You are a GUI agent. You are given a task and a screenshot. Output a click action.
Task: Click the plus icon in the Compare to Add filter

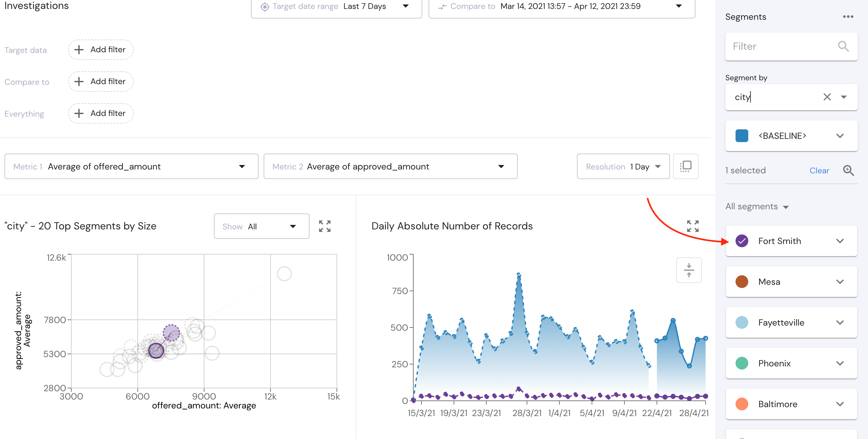pyautogui.click(x=79, y=82)
